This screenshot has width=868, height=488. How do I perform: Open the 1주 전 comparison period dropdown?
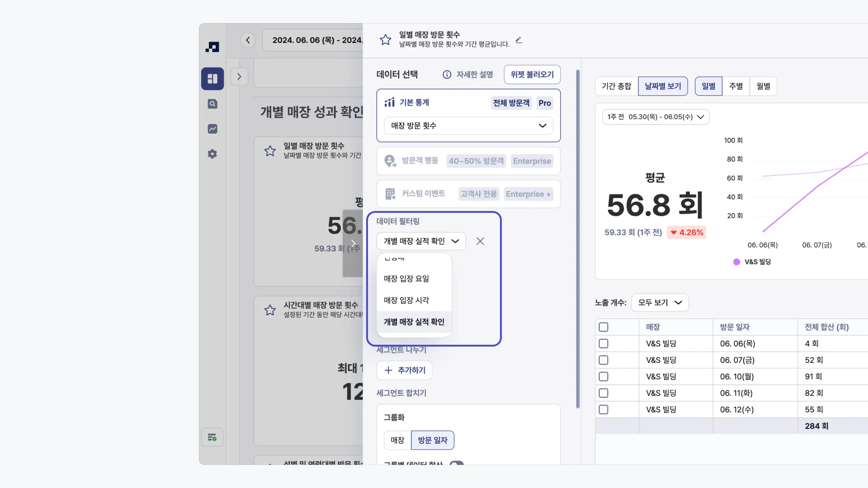[656, 117]
